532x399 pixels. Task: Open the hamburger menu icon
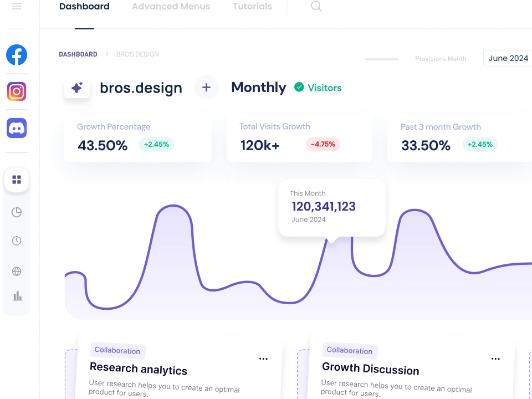pos(17,6)
